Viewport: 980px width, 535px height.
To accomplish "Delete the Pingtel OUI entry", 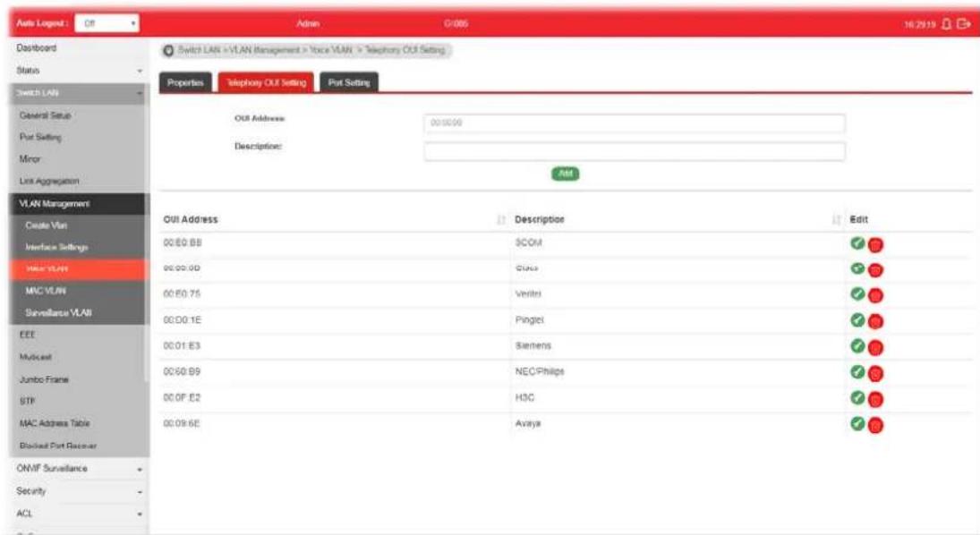I will coord(875,322).
